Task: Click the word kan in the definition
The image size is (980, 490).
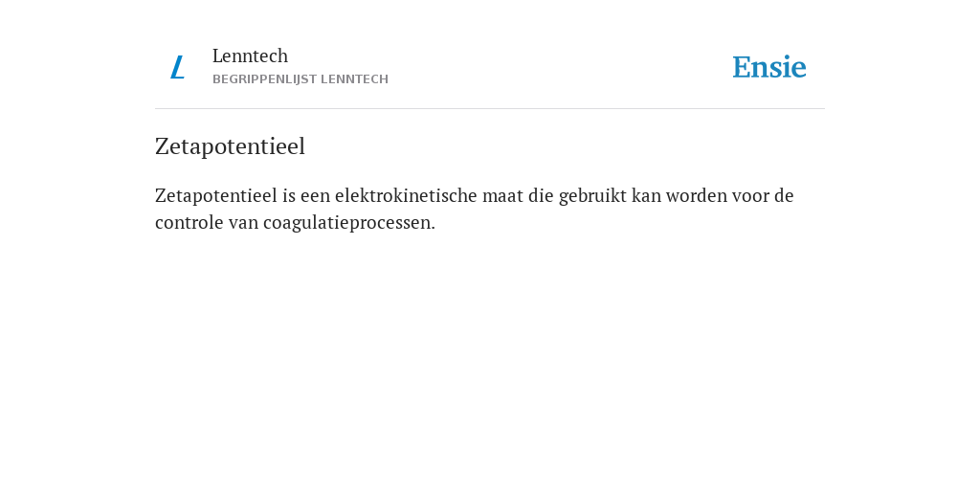Action: coord(646,195)
